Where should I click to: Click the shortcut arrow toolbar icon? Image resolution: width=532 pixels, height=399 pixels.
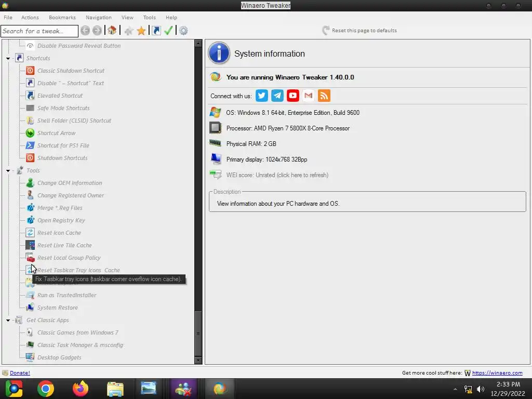pyautogui.click(x=156, y=31)
